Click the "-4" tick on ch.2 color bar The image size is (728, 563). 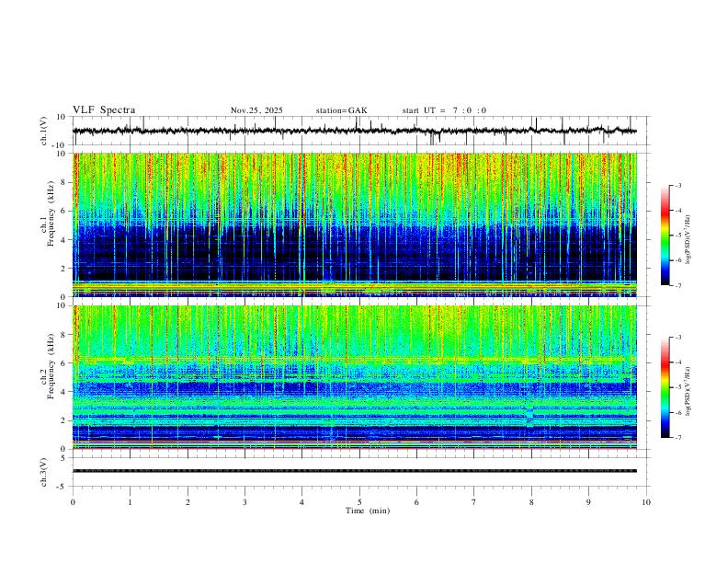pyautogui.click(x=678, y=362)
